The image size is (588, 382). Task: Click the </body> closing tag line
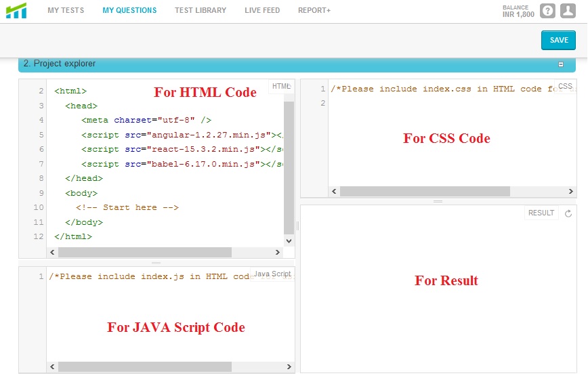pos(83,223)
